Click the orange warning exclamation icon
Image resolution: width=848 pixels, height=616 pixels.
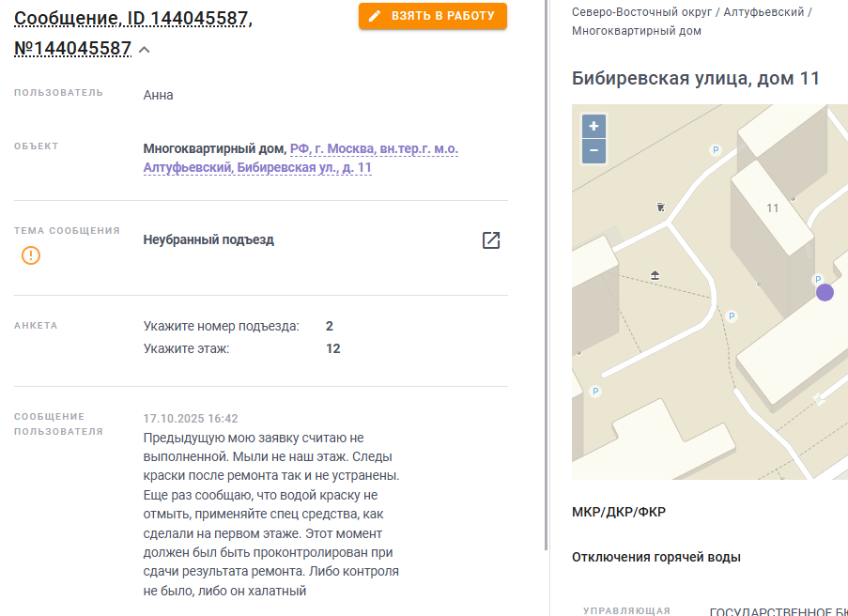[31, 254]
